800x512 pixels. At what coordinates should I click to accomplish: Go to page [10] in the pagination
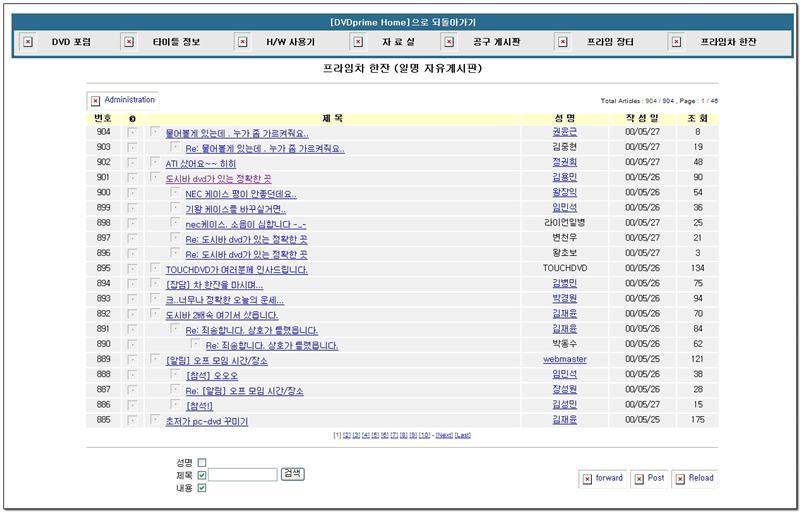click(424, 435)
